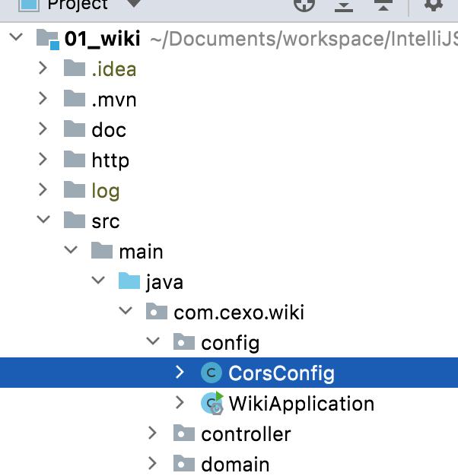Click the com.cexo.wiki package icon
Viewport: 458px width, 476px height.
coord(157,311)
